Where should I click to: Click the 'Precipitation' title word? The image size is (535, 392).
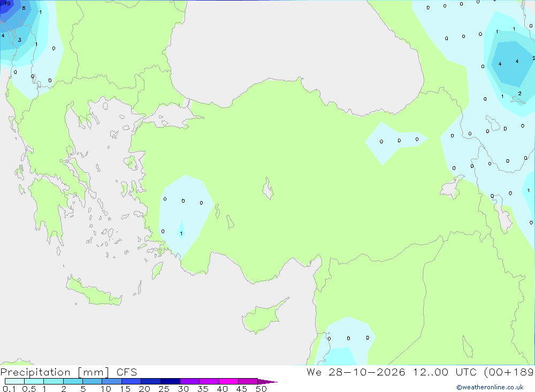tap(35, 372)
